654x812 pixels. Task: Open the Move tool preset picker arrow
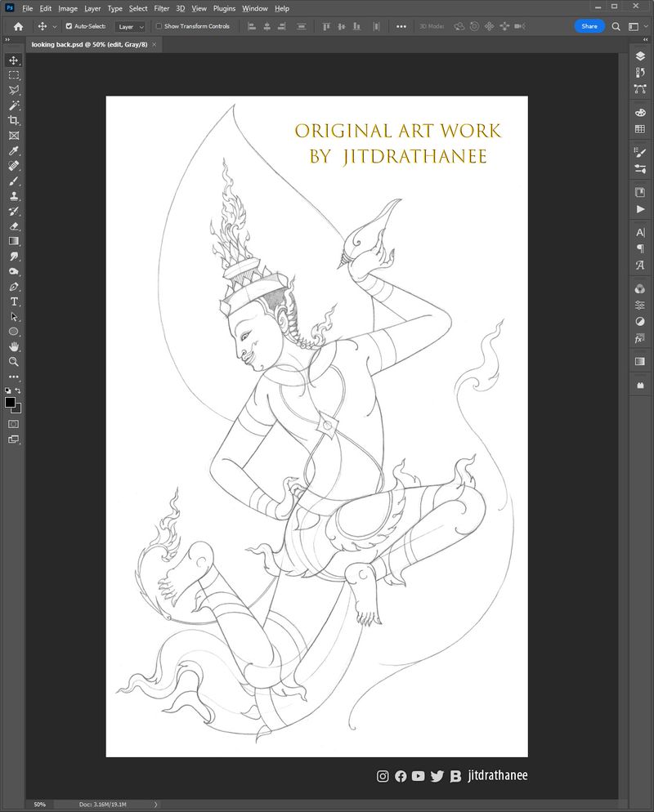(55, 26)
